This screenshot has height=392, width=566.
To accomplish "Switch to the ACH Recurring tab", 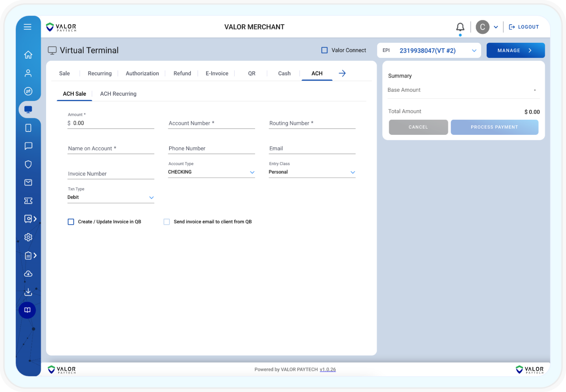I will (x=118, y=94).
